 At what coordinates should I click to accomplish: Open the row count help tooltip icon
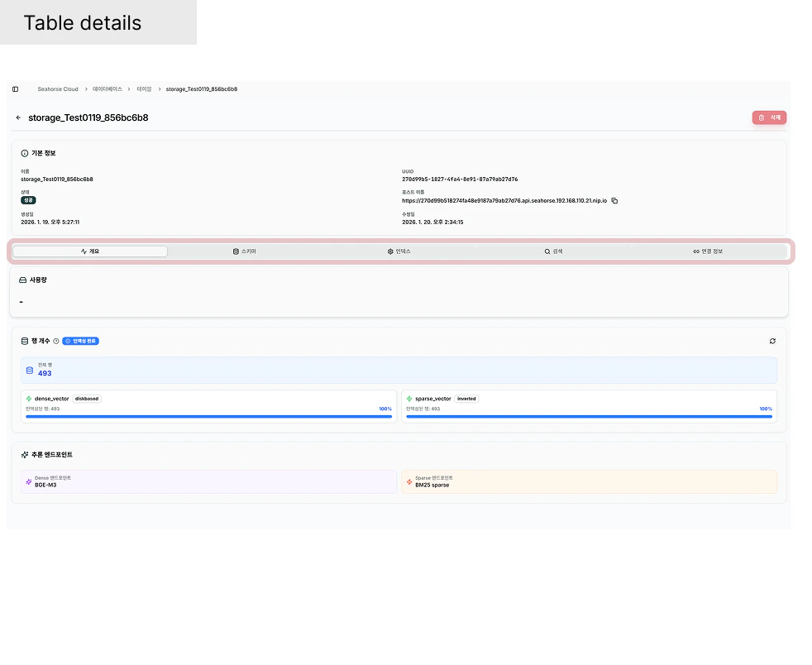56,341
